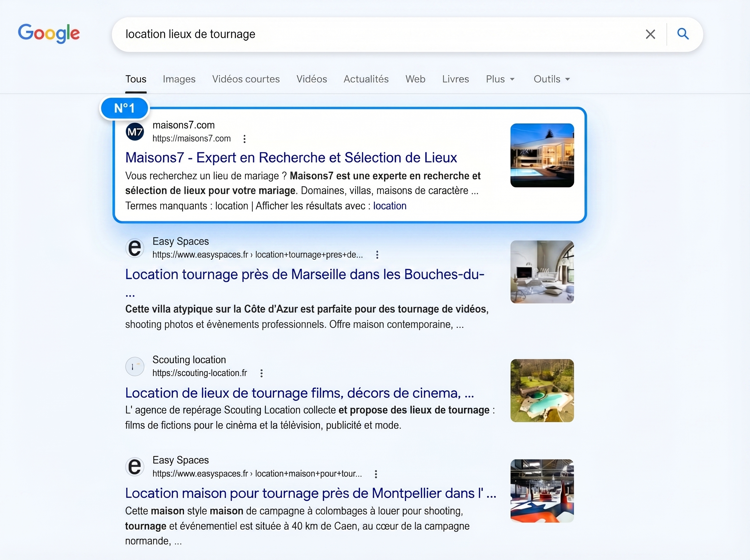750x560 pixels.
Task: Open three-dot menu beside scouting-location.fr
Action: [261, 373]
